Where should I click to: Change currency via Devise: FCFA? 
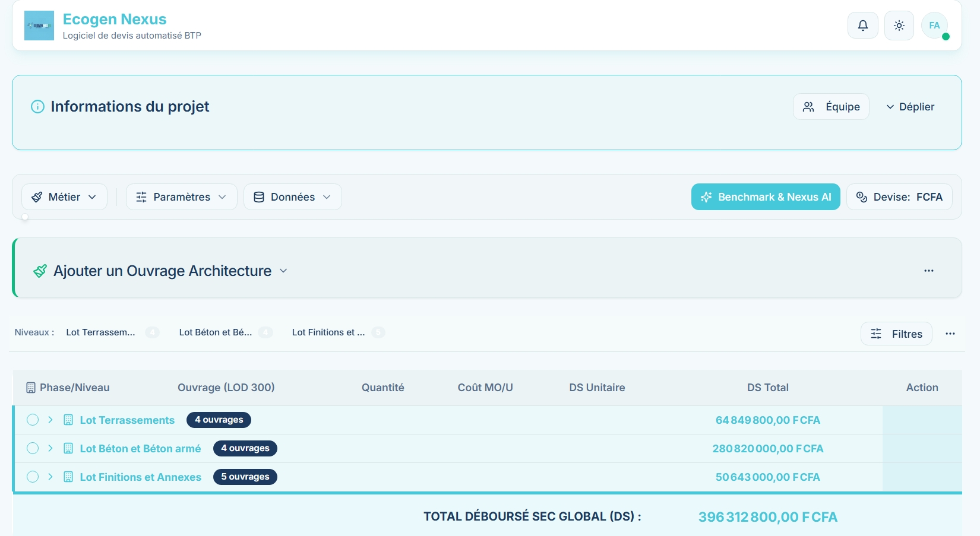tap(899, 197)
